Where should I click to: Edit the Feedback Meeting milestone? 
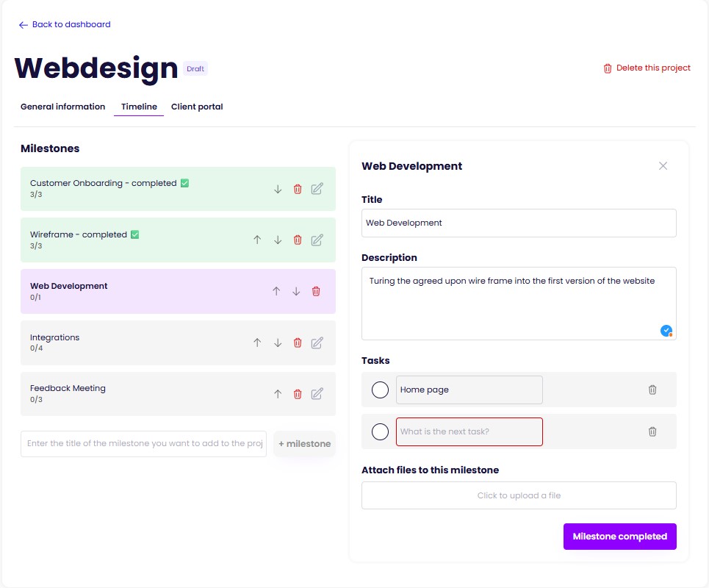[x=317, y=394]
